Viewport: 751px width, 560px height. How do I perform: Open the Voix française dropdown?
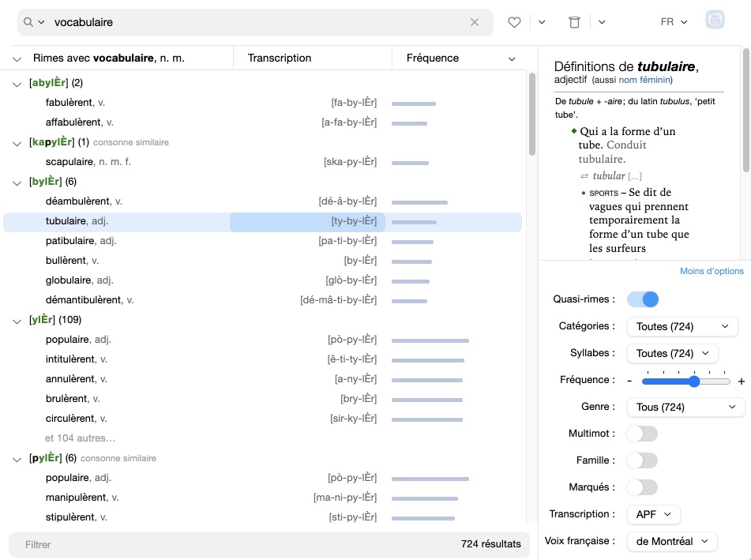coord(671,541)
